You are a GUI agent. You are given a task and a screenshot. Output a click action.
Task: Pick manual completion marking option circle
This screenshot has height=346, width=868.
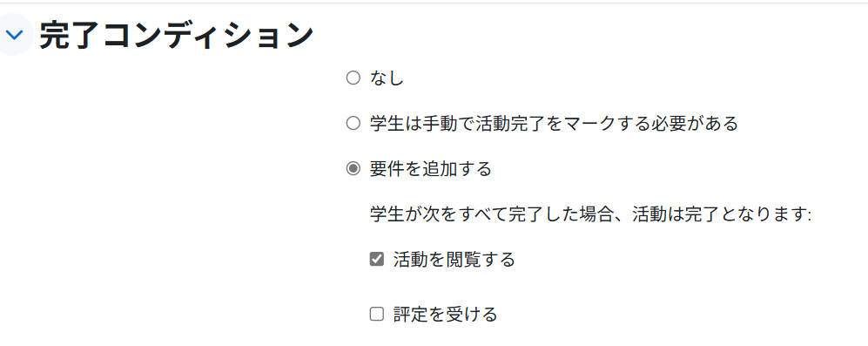(x=353, y=123)
